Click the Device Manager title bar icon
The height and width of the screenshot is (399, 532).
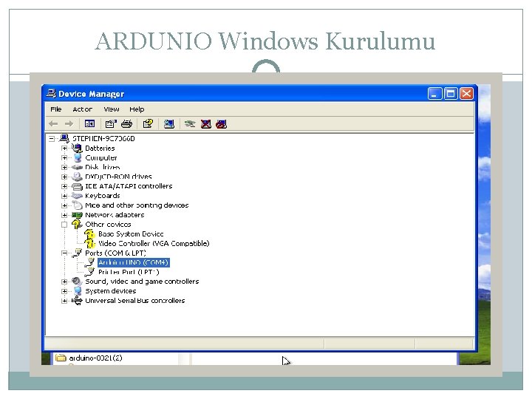click(x=51, y=93)
